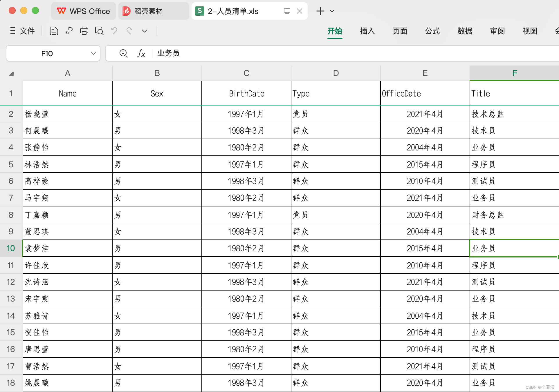The width and height of the screenshot is (559, 392).
Task: Click the zoom magnifier in formula bar
Action: (123, 53)
